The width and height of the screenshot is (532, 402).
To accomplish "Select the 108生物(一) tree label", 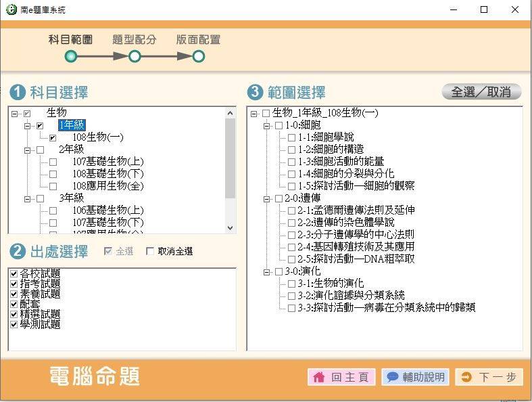I will (x=98, y=137).
